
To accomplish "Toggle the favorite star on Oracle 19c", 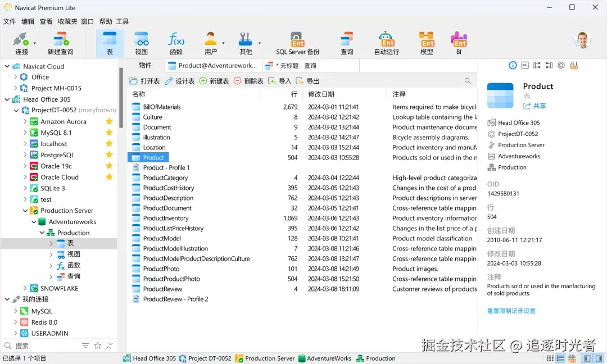I will point(109,166).
